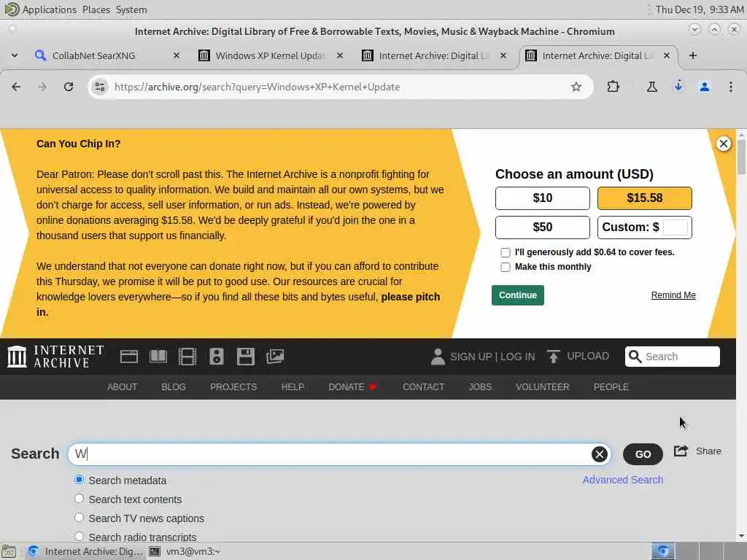The height and width of the screenshot is (560, 747).
Task: Open the Places menu
Action: 96,9
